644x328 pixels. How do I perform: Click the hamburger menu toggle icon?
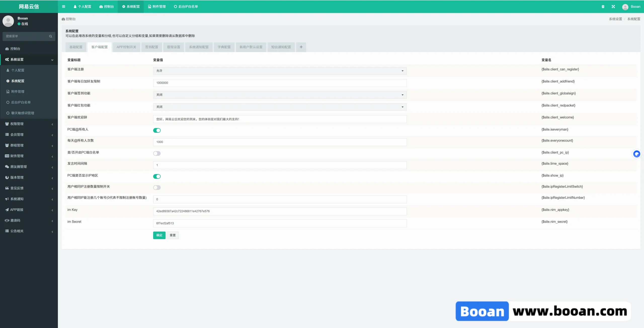[64, 7]
